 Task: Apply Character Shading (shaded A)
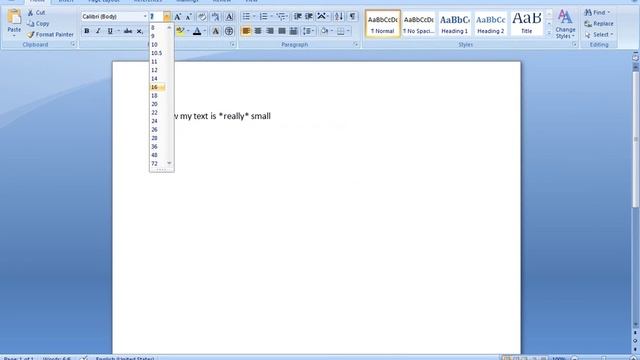click(x=216, y=31)
